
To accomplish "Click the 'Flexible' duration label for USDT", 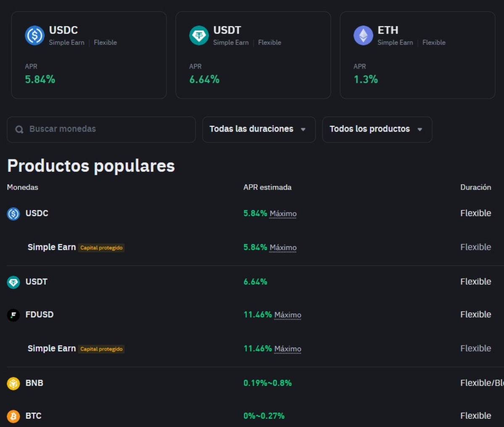I will (476, 282).
